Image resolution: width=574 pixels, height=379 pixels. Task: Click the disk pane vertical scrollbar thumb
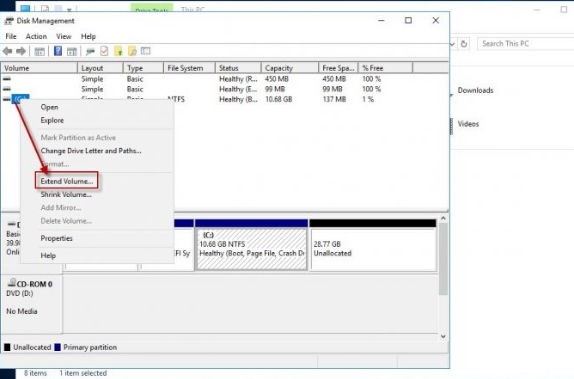(443, 259)
